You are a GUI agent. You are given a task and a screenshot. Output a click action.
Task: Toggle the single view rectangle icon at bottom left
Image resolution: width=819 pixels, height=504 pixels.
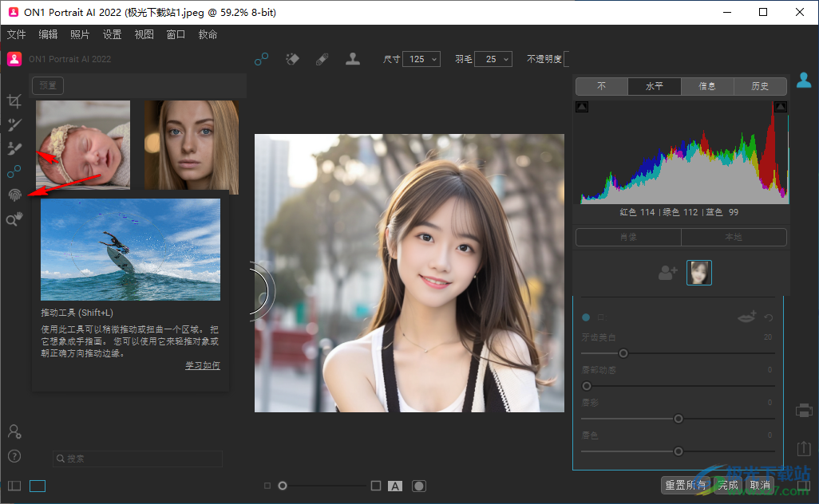[x=38, y=486]
